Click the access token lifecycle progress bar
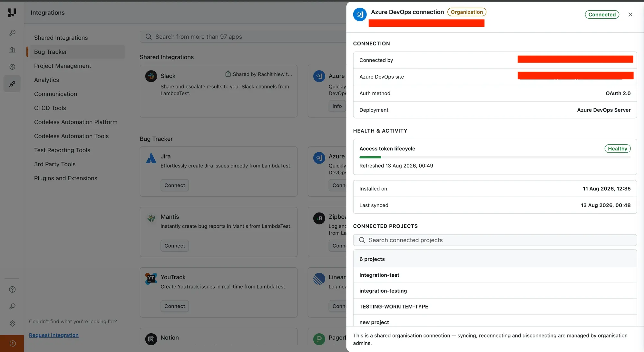The height and width of the screenshot is (352, 644). 495,157
